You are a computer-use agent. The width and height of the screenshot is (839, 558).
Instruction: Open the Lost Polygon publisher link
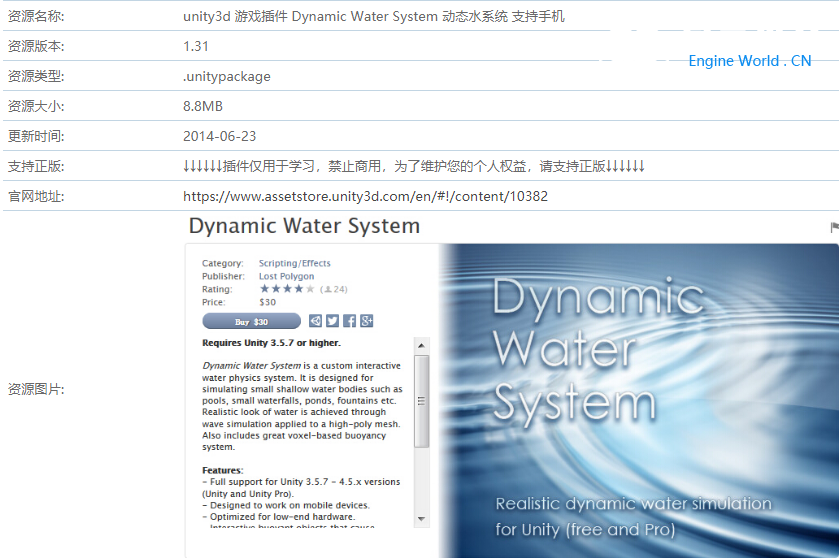tap(286, 276)
